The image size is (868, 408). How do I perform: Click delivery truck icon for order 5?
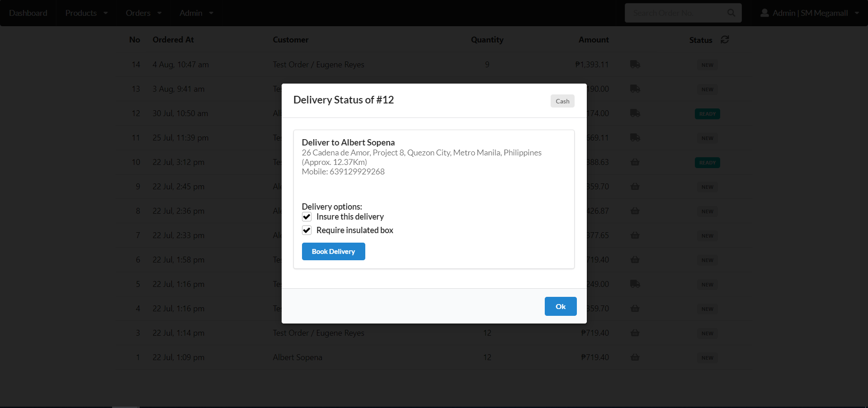pos(635,284)
